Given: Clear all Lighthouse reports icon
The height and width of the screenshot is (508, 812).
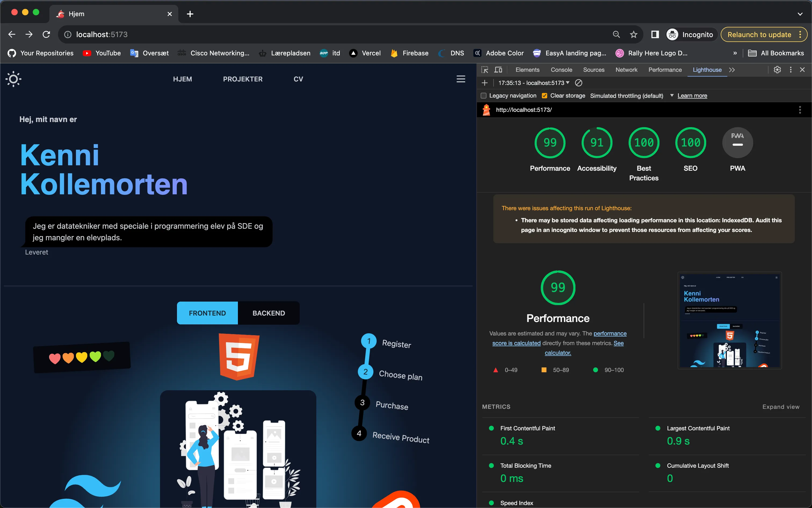Looking at the screenshot, I should tap(578, 83).
